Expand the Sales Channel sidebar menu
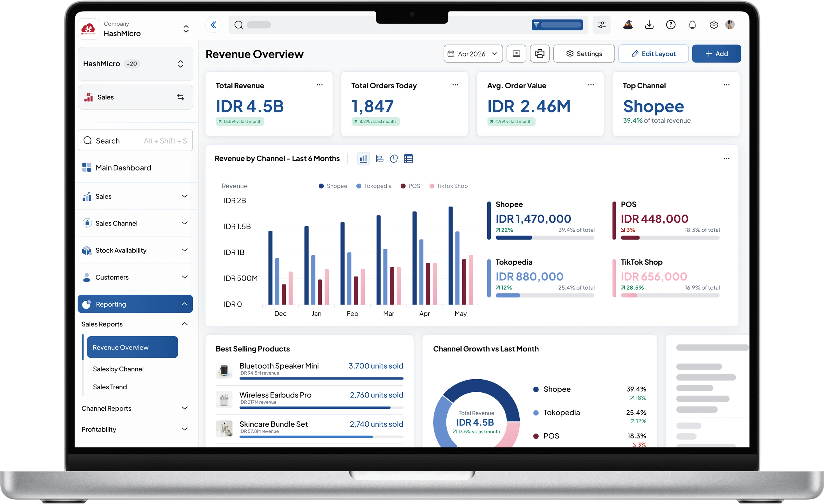 185,223
